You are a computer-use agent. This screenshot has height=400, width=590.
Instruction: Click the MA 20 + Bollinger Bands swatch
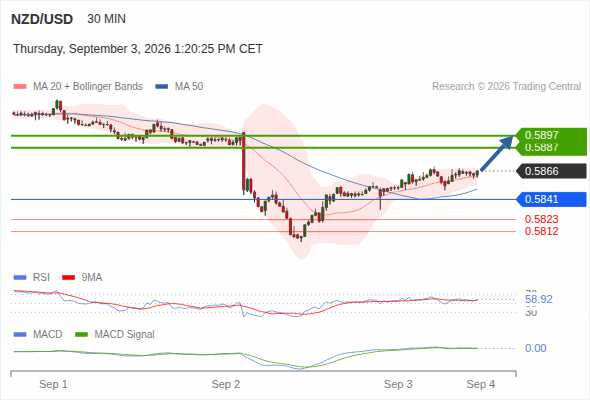coord(20,87)
